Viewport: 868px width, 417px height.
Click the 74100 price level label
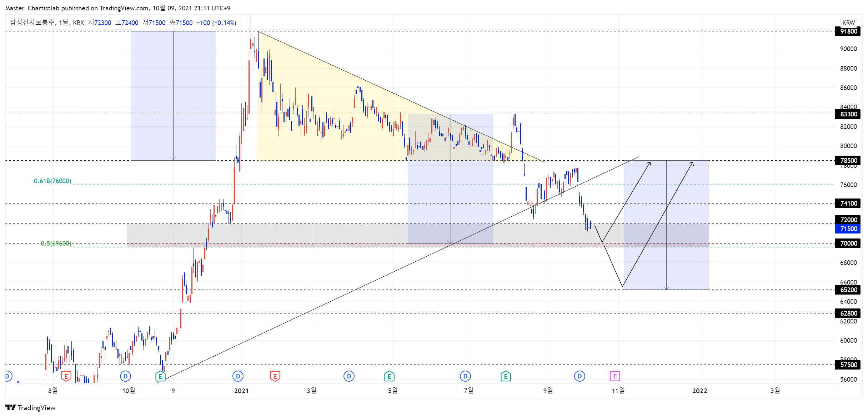click(x=848, y=204)
